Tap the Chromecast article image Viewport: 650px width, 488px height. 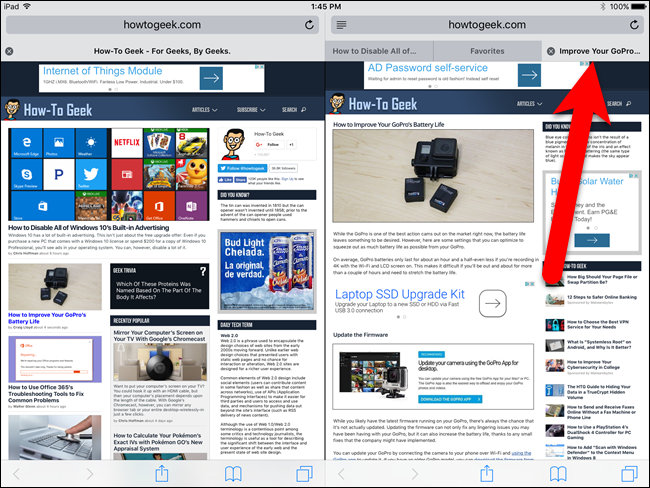tap(160, 362)
